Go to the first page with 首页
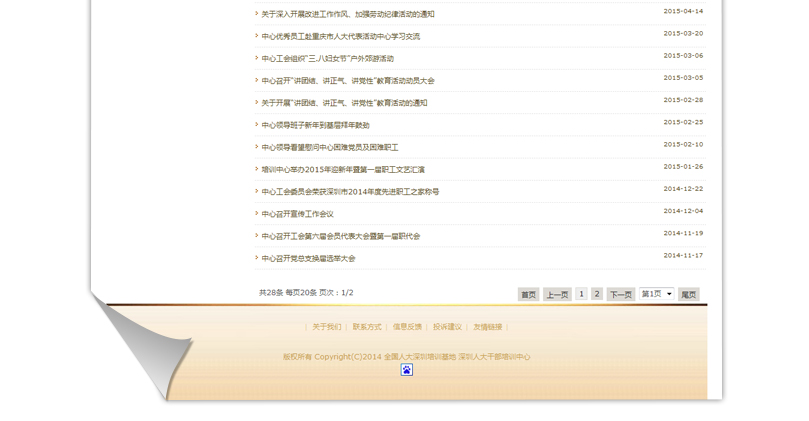 click(x=528, y=295)
